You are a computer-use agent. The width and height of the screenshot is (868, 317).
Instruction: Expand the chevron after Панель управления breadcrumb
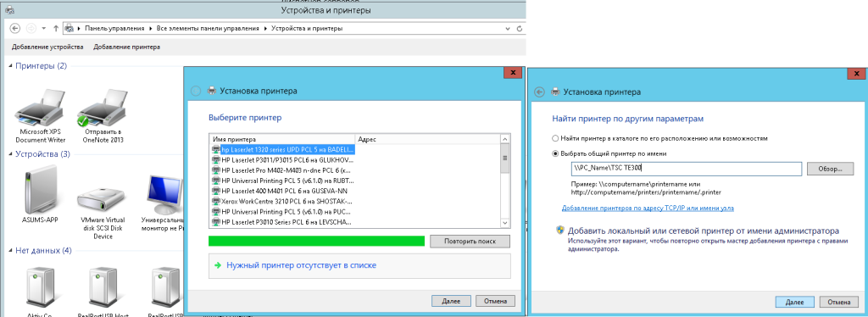[151, 28]
